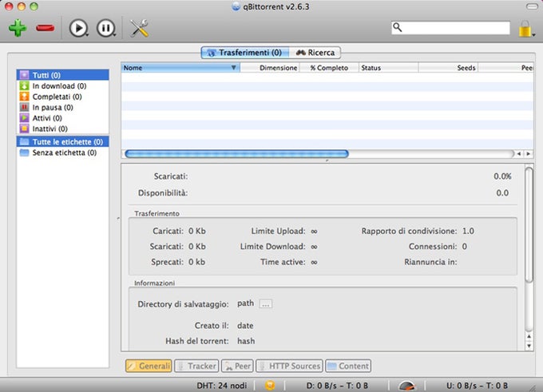Click the vertical scrollbar thumb in details panel
The height and width of the screenshot is (392, 543).
click(x=529, y=225)
